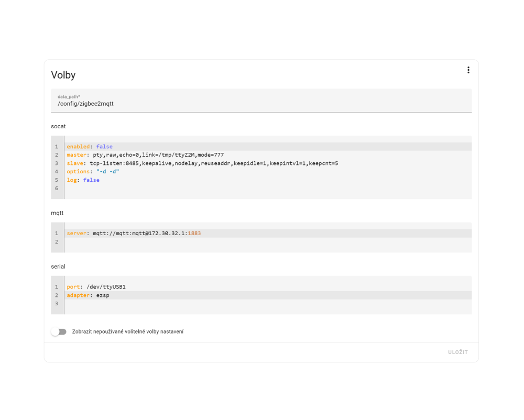
Task: Select the socat 'options' line
Action: tap(93, 172)
